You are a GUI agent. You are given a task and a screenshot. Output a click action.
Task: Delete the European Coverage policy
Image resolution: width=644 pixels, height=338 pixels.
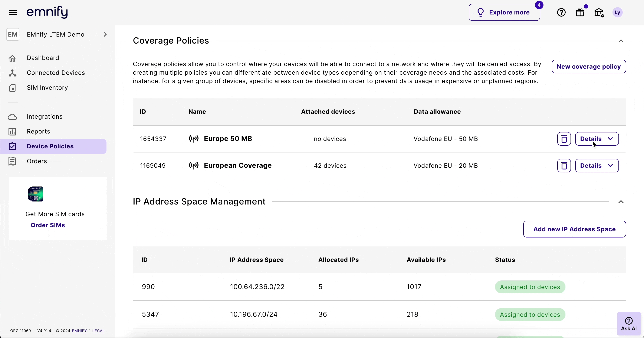click(564, 166)
